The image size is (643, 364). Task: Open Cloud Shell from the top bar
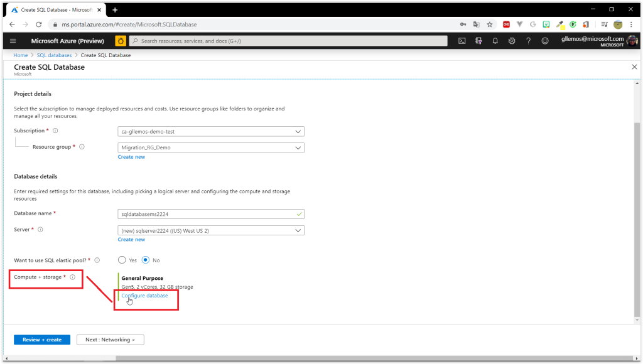coord(462,41)
